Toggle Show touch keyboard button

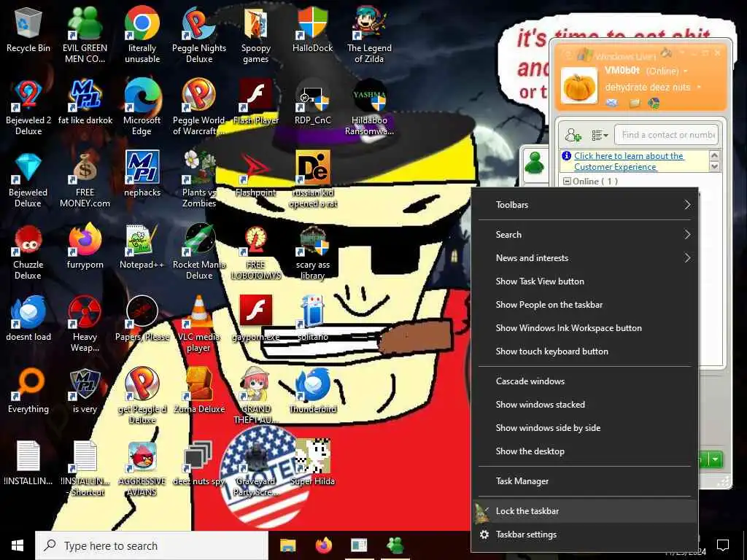(584, 351)
